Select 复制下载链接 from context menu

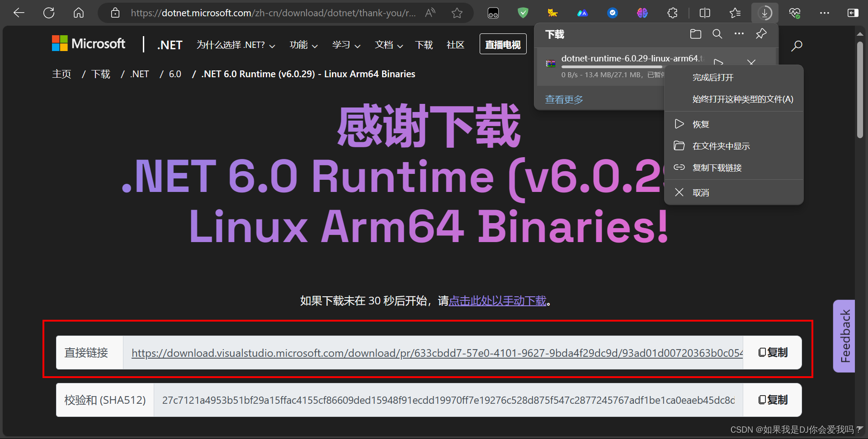pyautogui.click(x=717, y=167)
